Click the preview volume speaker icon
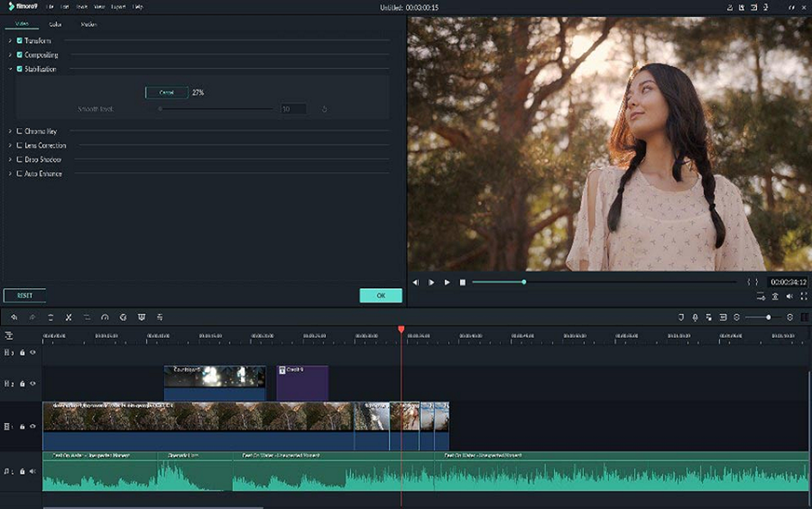This screenshot has height=509, width=812. click(790, 297)
